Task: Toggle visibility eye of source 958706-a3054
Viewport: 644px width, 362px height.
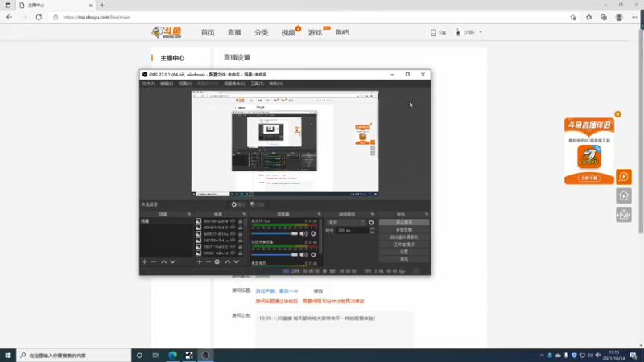Action: click(x=233, y=221)
